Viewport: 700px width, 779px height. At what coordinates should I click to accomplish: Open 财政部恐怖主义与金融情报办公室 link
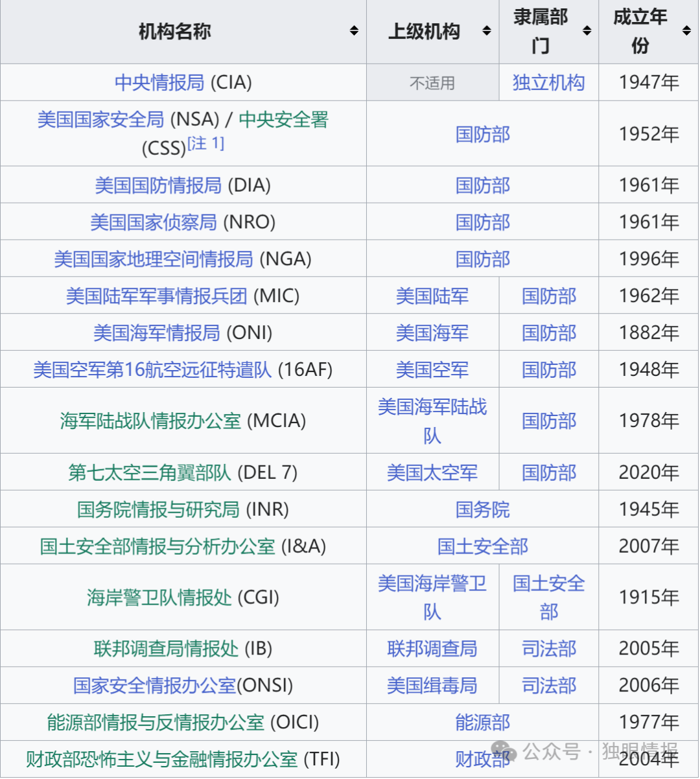(162, 760)
